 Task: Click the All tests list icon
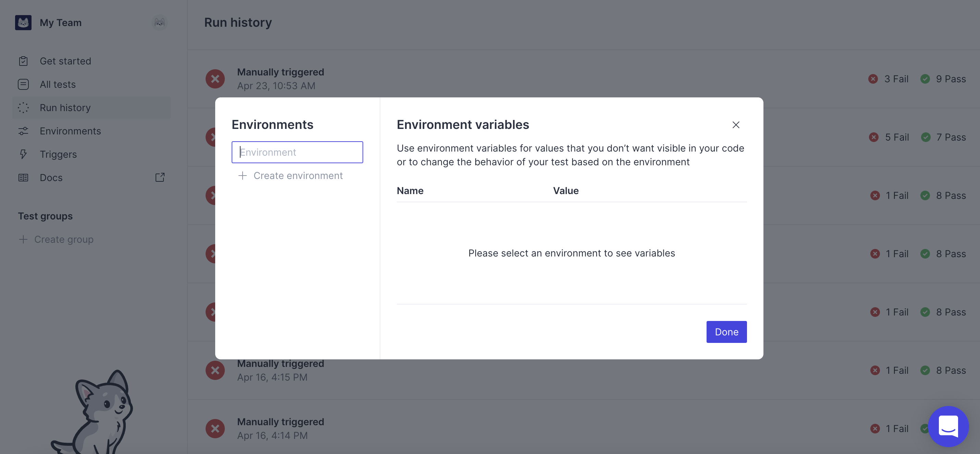tap(23, 84)
